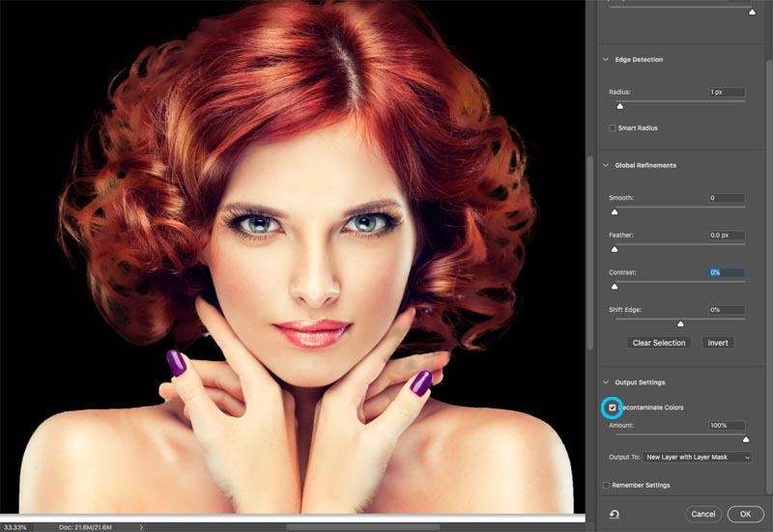The width and height of the screenshot is (773, 532).
Task: Collapse the Edge Detection section
Action: coord(605,60)
